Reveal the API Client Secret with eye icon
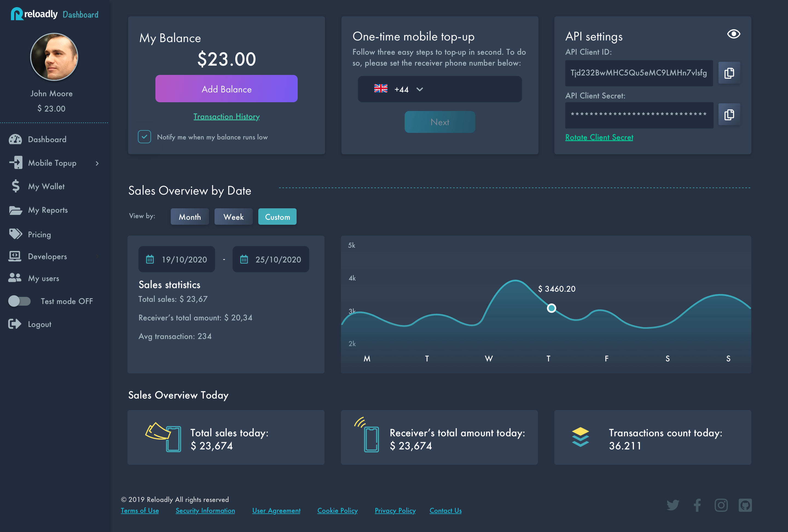The image size is (788, 532). (733, 34)
